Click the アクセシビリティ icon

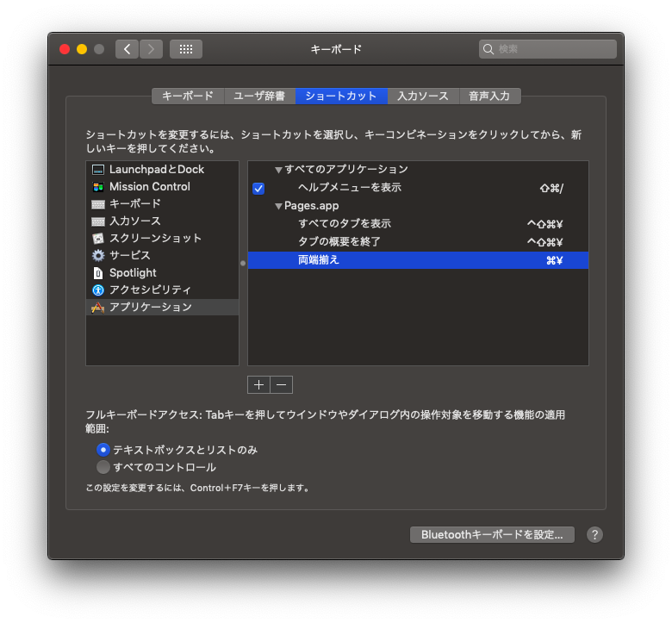tap(97, 290)
